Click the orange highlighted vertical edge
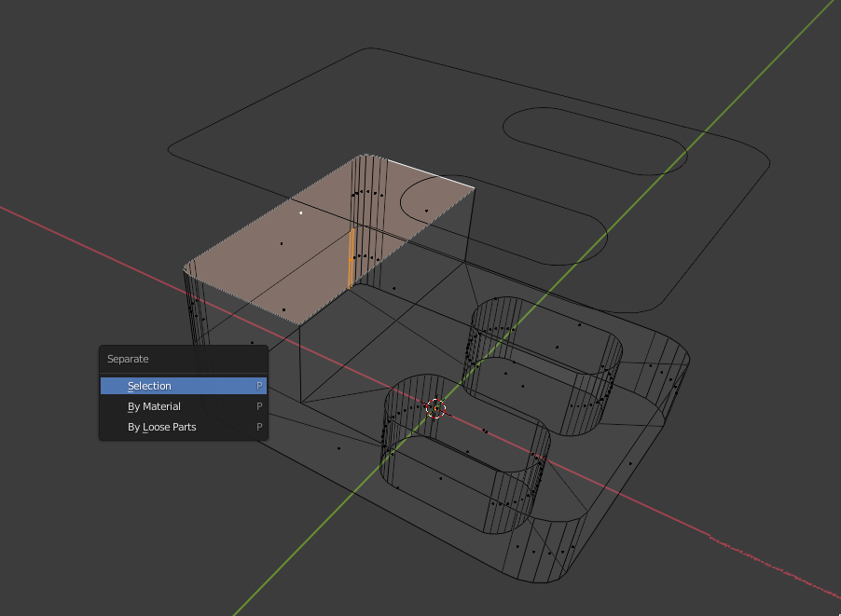Viewport: 841px width, 616px height. [351, 258]
